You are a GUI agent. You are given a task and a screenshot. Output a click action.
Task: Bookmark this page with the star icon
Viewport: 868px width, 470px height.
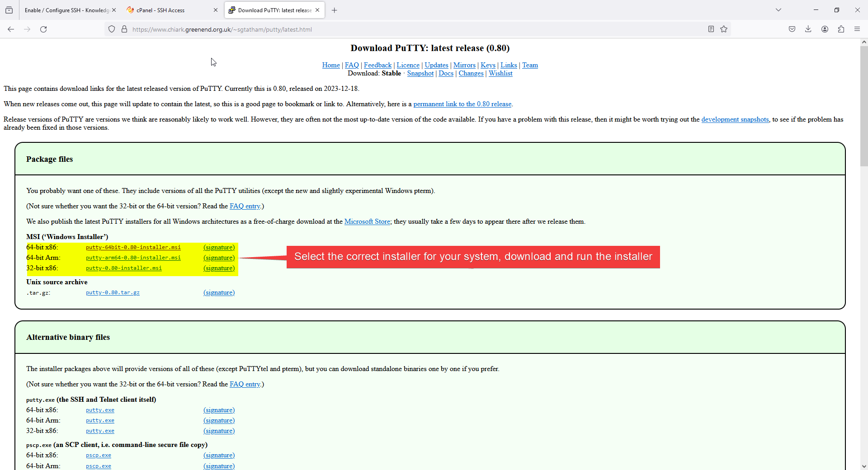724,29
